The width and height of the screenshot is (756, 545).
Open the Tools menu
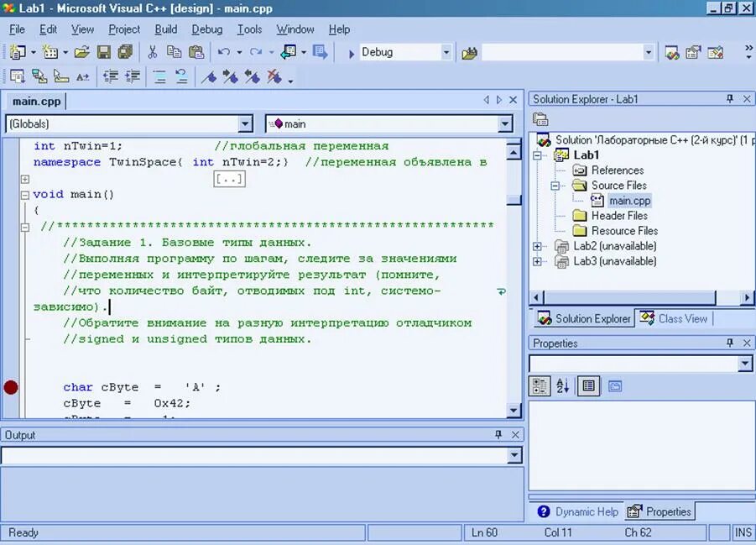(249, 29)
